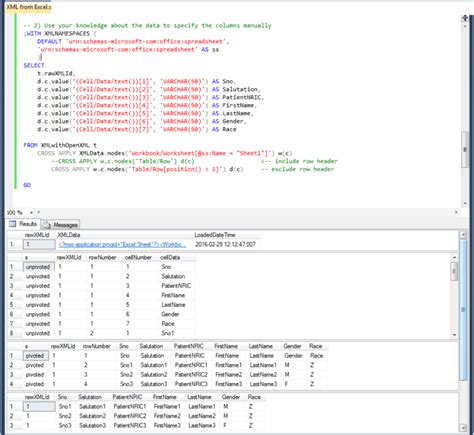Viewport: 474px width, 435px height.
Task: Select cellData 'LastName' in unpivoted row 5
Action: 173,305
